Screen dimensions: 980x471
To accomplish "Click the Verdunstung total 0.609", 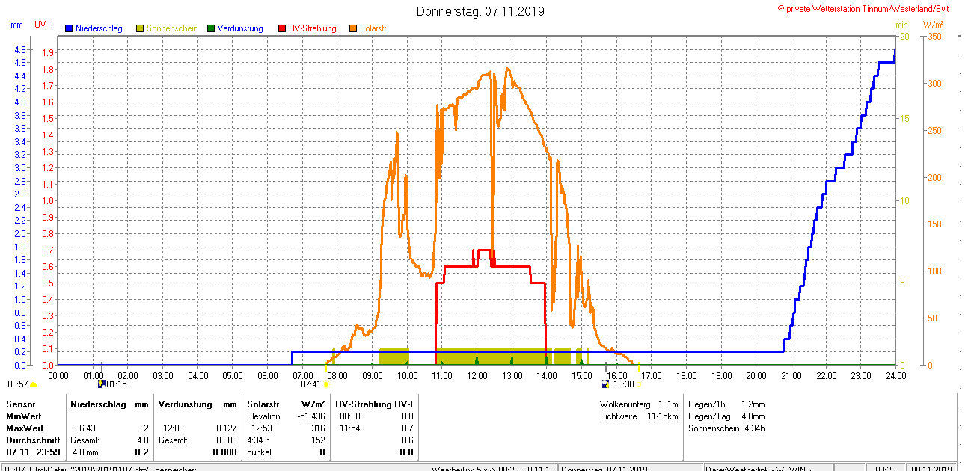I will tap(226, 440).
